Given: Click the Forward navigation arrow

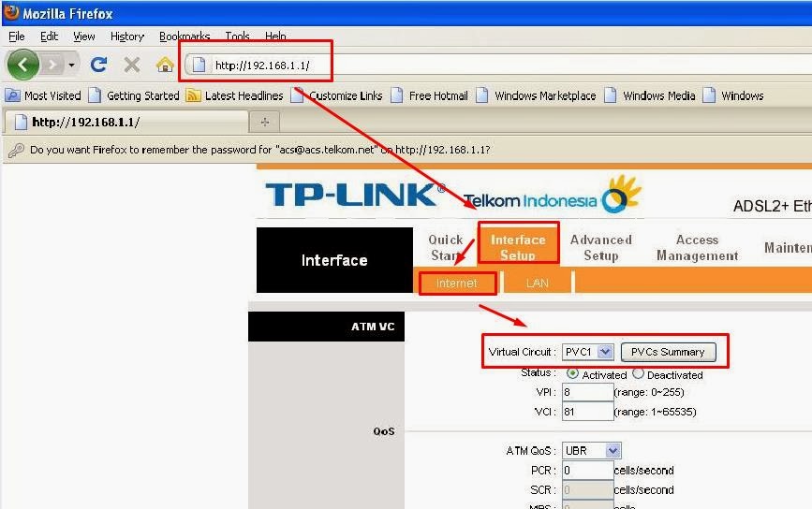Looking at the screenshot, I should coord(52,65).
